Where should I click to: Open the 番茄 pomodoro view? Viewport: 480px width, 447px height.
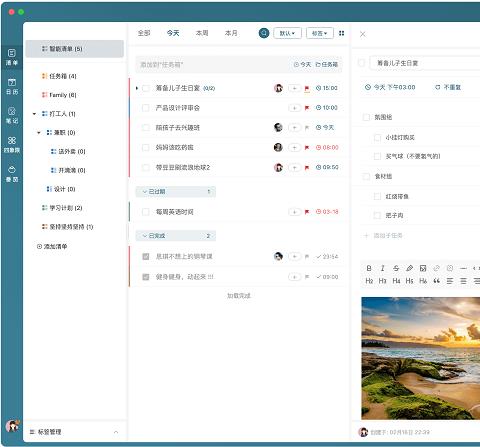(x=12, y=174)
